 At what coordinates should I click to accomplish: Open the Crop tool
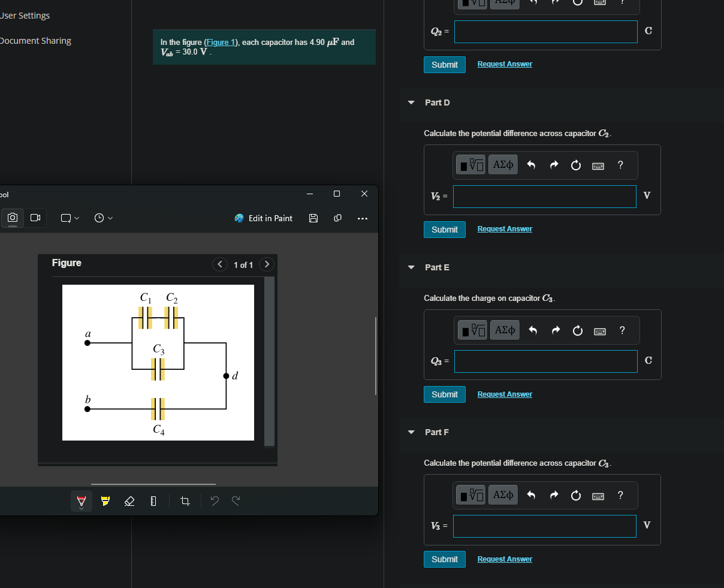(x=185, y=500)
